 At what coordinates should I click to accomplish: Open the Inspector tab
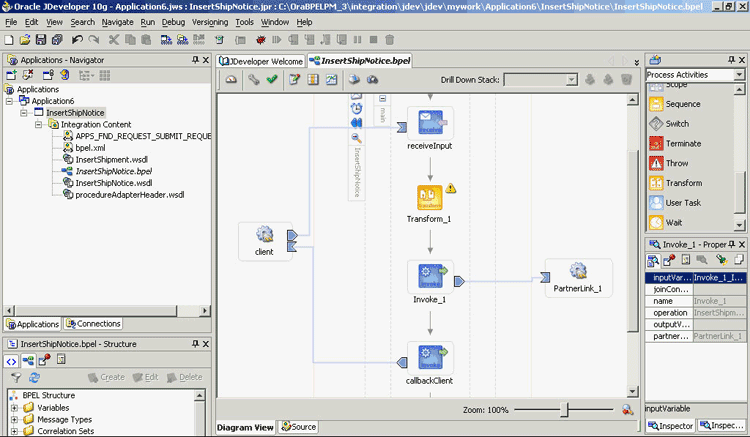pos(670,426)
